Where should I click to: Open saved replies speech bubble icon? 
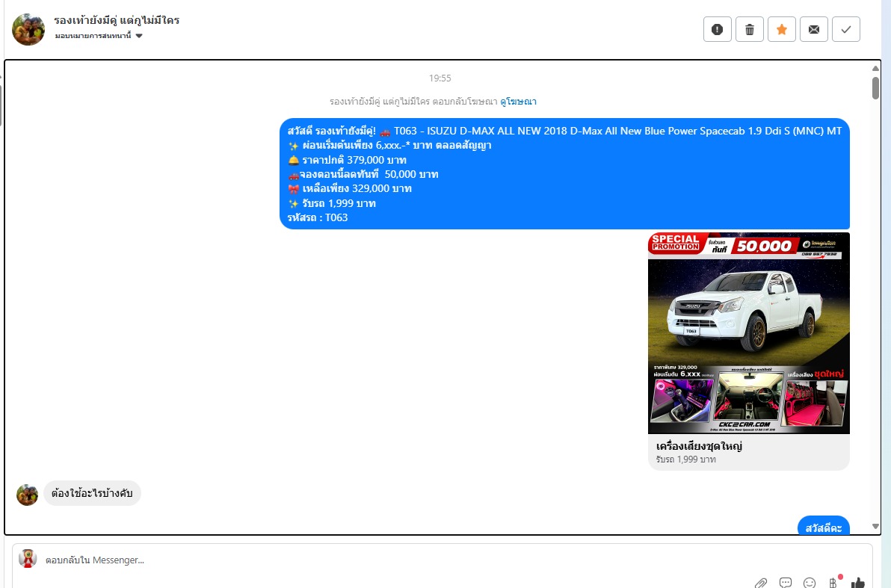pos(786,583)
